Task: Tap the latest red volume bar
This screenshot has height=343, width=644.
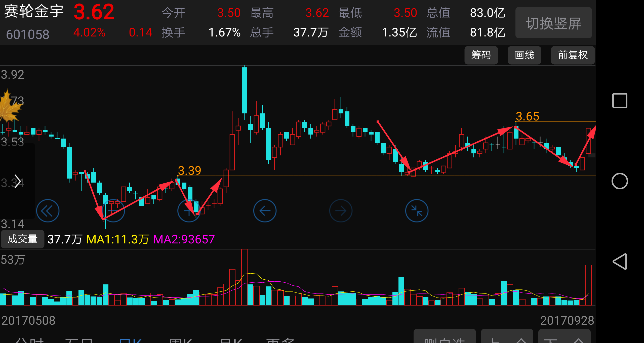Action: (588, 285)
